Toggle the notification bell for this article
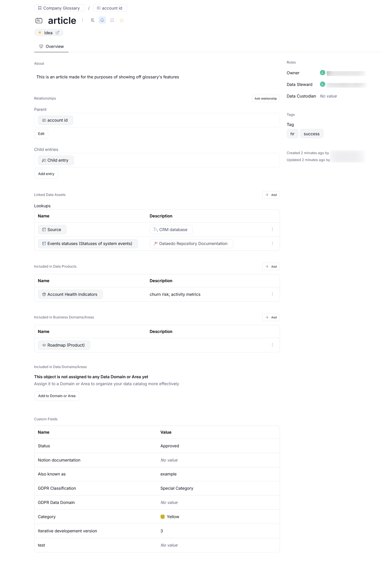Viewport: 392px width, 564px height. pos(102,20)
